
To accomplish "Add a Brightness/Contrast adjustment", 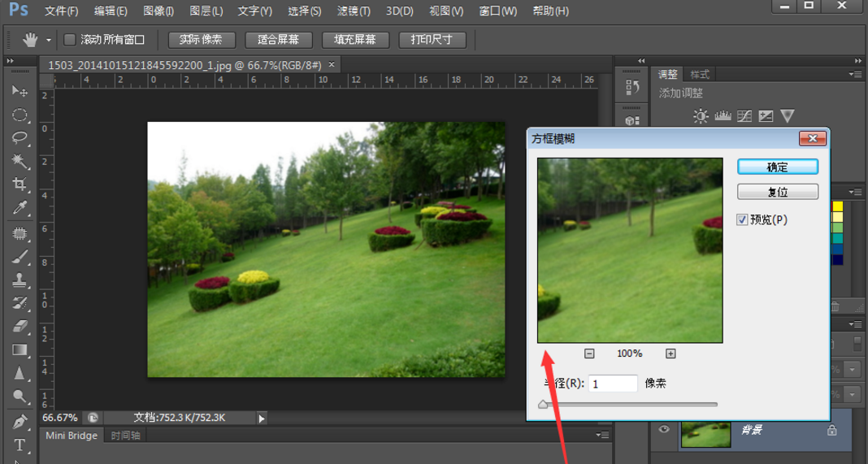I will pyautogui.click(x=701, y=116).
